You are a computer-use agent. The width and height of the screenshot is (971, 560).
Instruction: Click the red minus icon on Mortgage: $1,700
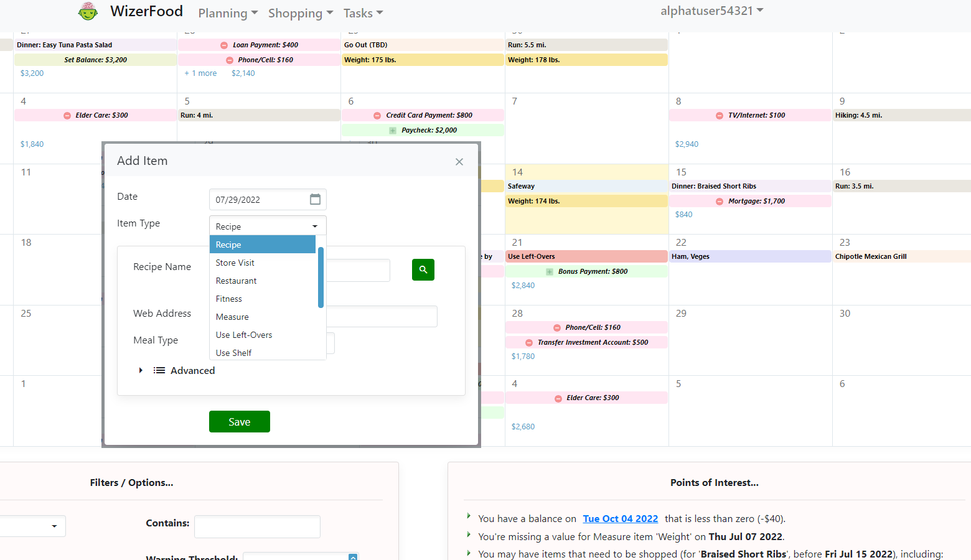point(720,201)
